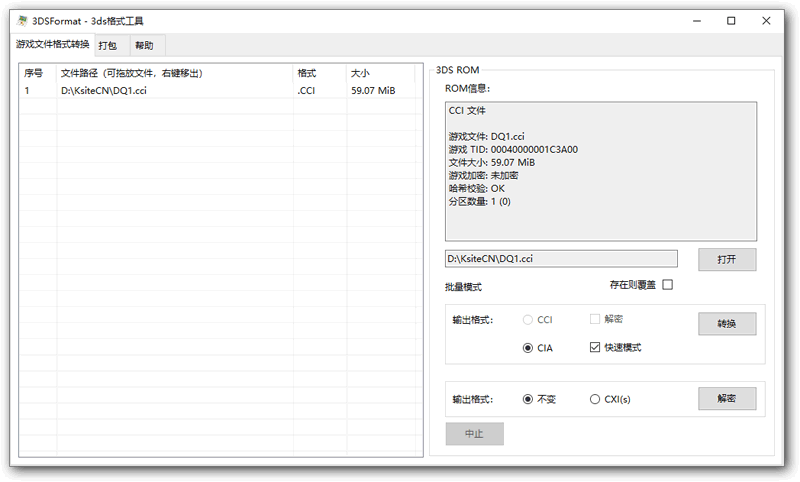Choose the 不变 radio option

(528, 399)
